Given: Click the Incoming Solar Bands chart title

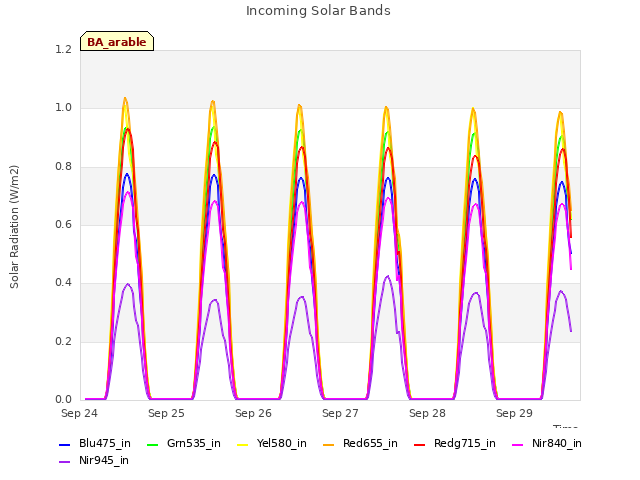Looking at the screenshot, I should tap(318, 11).
